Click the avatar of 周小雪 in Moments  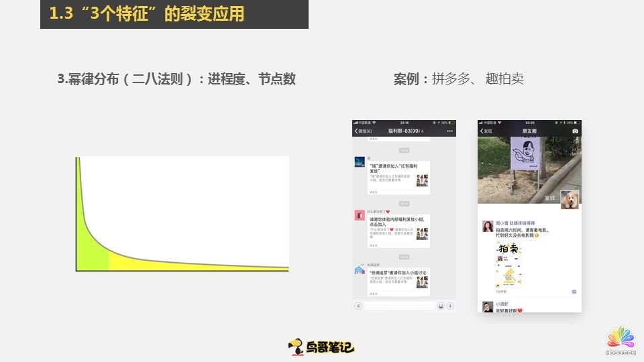coord(488,227)
